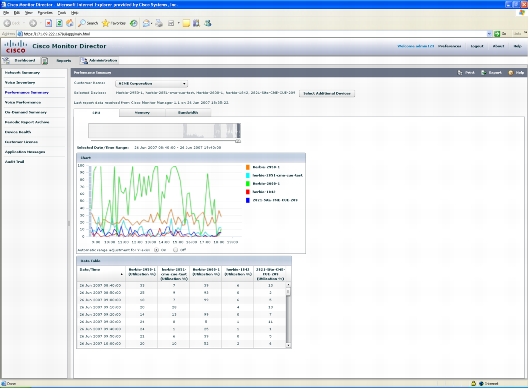530x389 pixels.
Task: Open the browser Home icon
Action: tap(70, 23)
